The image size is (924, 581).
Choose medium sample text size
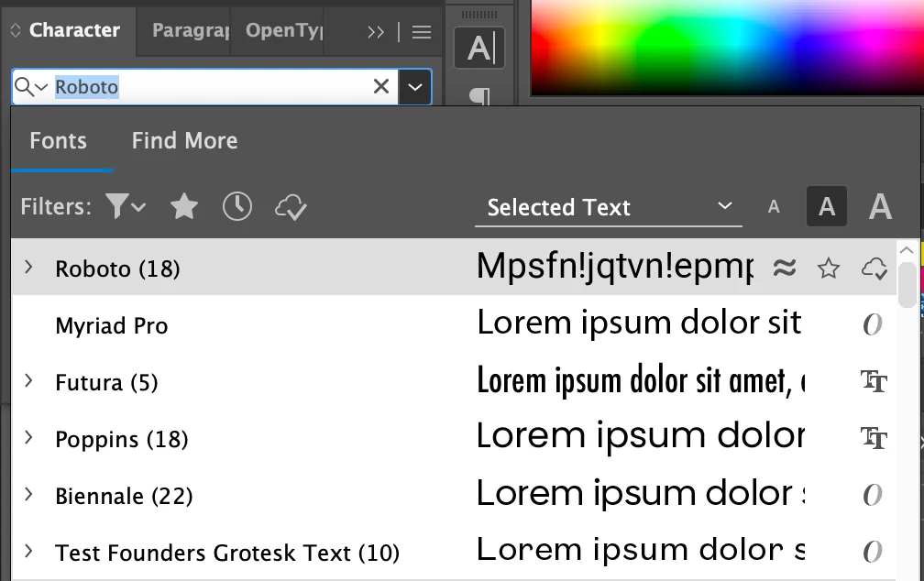pyautogui.click(x=827, y=207)
